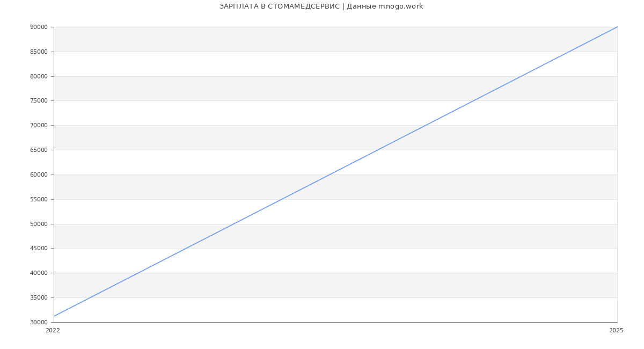Screen dimensions: 644x349
Task: Click the blue line's end point at 2025
Action: (617, 27)
